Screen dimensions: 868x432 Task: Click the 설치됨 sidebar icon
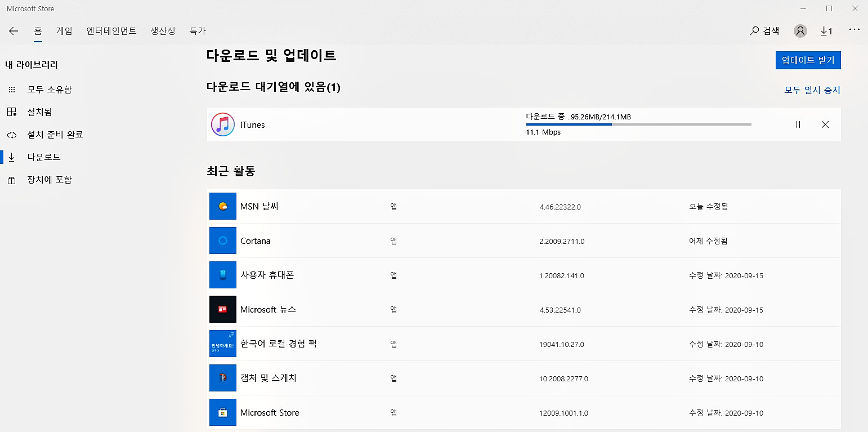[12, 112]
